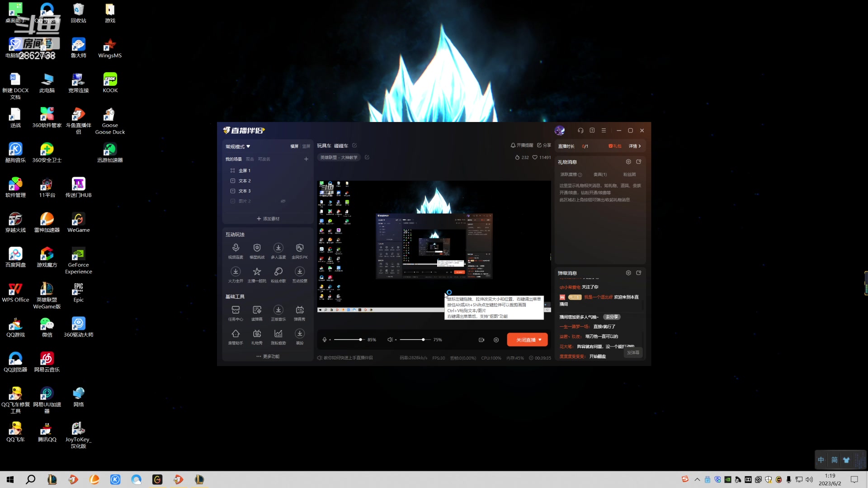Open 详情 chevron for stream duration
Viewport: 868px width, 488px height.
point(635,146)
